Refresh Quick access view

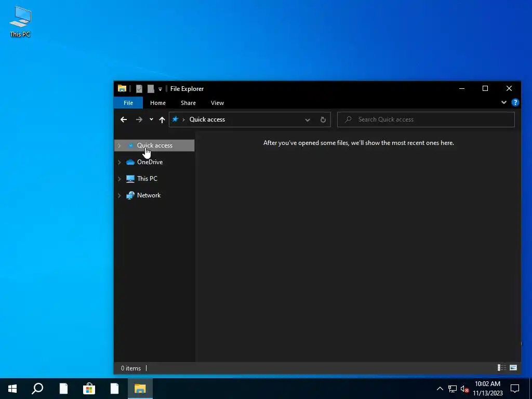pos(323,119)
